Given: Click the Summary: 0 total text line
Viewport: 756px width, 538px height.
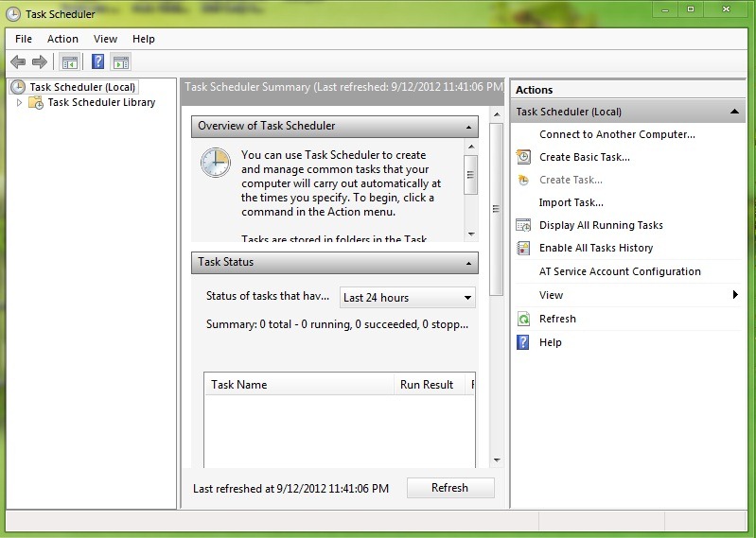Looking at the screenshot, I should pos(337,324).
